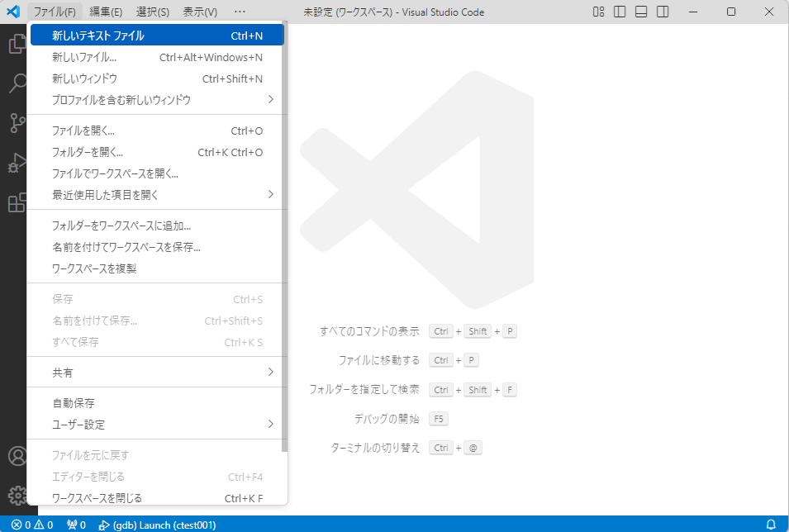Screen dimensions: 789x532
Task: Expand プロファイルを含む新しいウィンドウ submenu
Action: [x=157, y=100]
